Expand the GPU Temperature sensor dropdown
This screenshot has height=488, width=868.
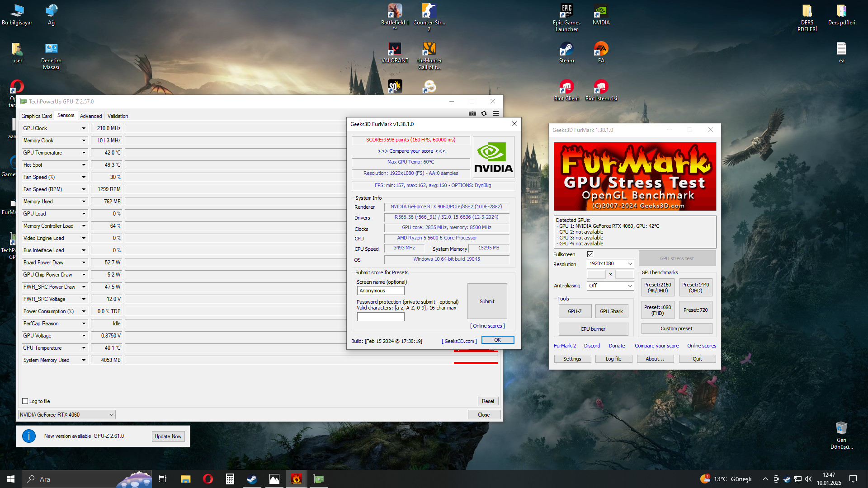tap(84, 153)
